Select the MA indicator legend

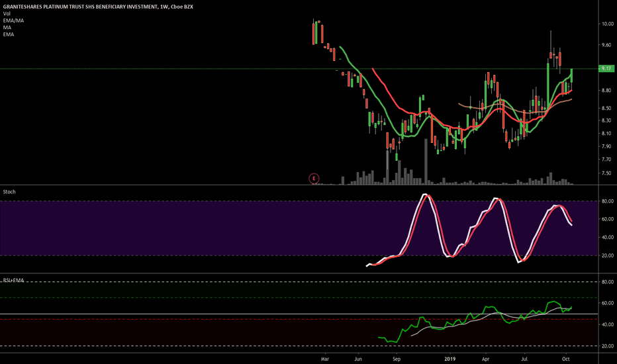coord(7,28)
